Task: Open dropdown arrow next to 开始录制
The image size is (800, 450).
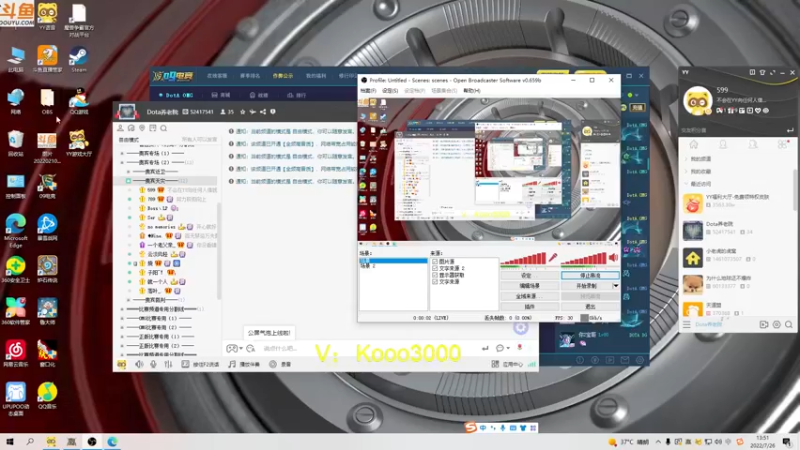Action: click(616, 286)
